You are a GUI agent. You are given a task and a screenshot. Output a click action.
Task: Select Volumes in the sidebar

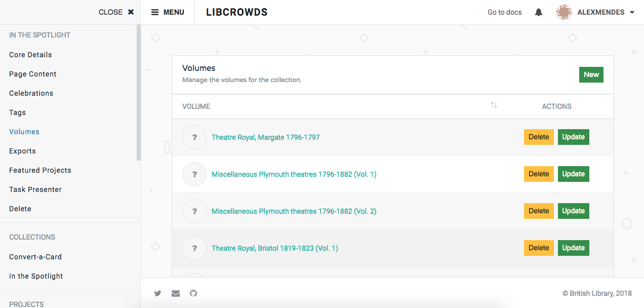click(24, 131)
